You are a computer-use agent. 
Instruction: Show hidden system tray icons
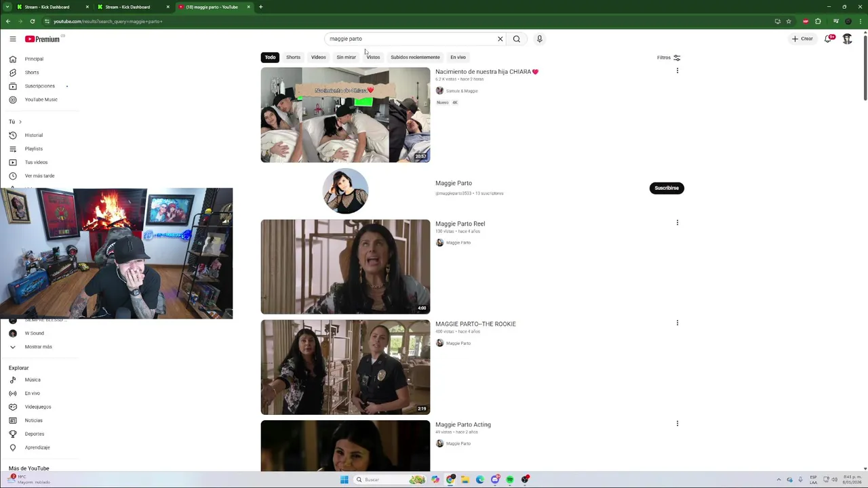pyautogui.click(x=778, y=480)
